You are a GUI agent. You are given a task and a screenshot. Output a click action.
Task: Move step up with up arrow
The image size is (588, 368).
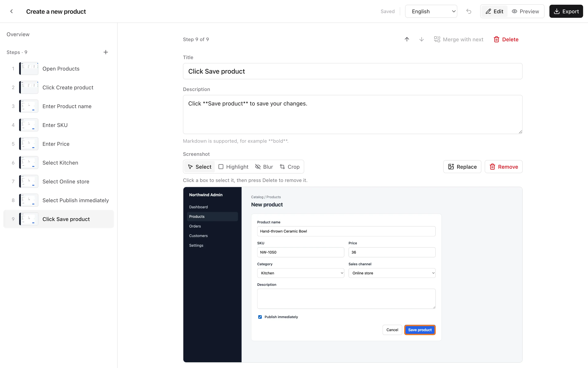(407, 39)
